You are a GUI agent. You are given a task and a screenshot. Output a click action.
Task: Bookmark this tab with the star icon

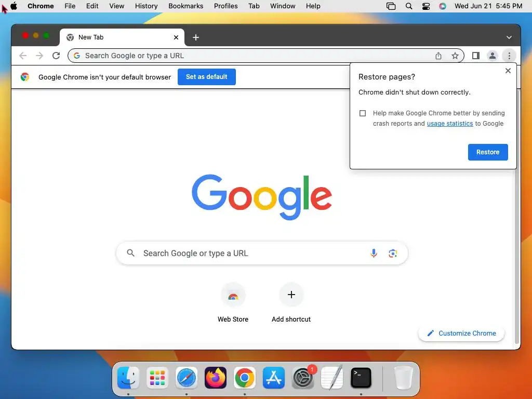click(x=455, y=56)
